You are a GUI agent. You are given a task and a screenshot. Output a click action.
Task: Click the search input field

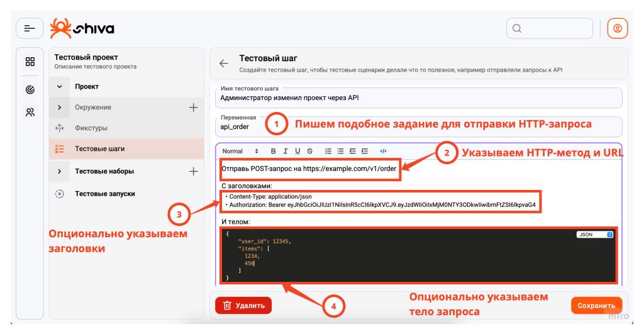tap(550, 28)
